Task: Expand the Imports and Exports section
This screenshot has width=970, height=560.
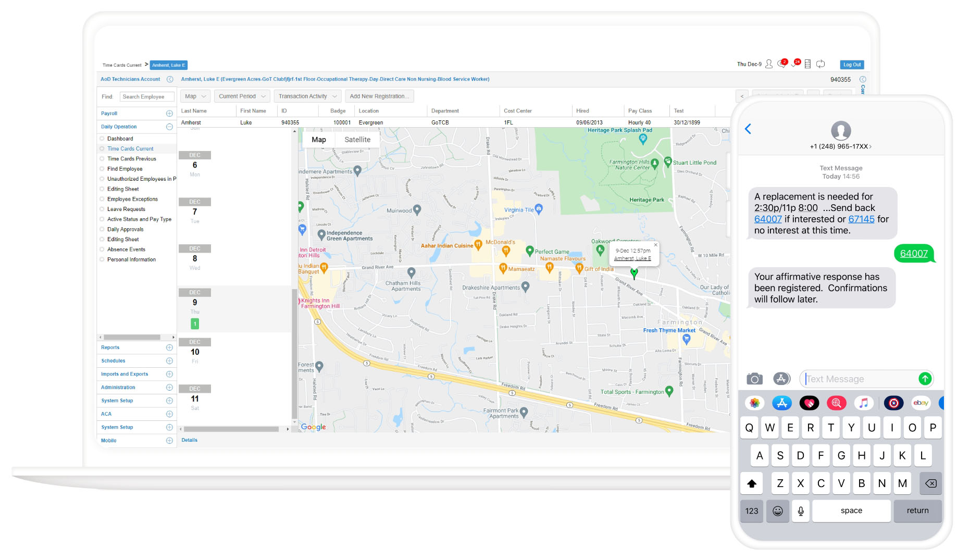Action: (x=169, y=374)
